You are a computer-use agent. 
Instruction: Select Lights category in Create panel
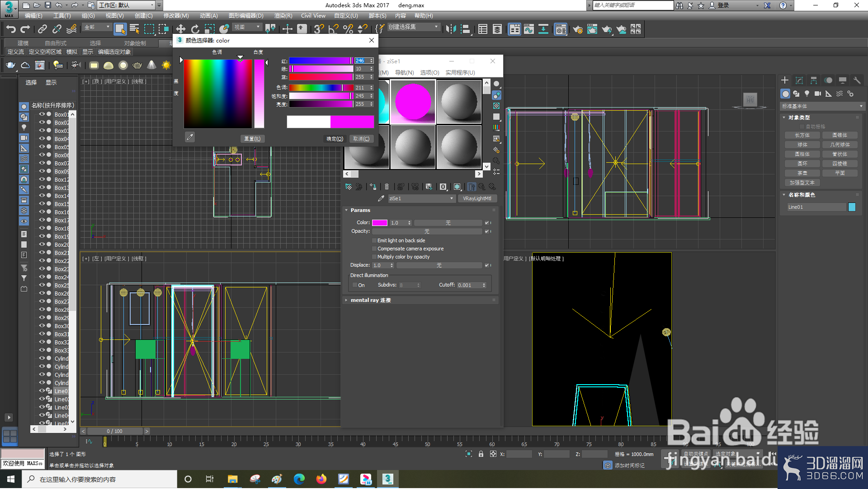(807, 94)
